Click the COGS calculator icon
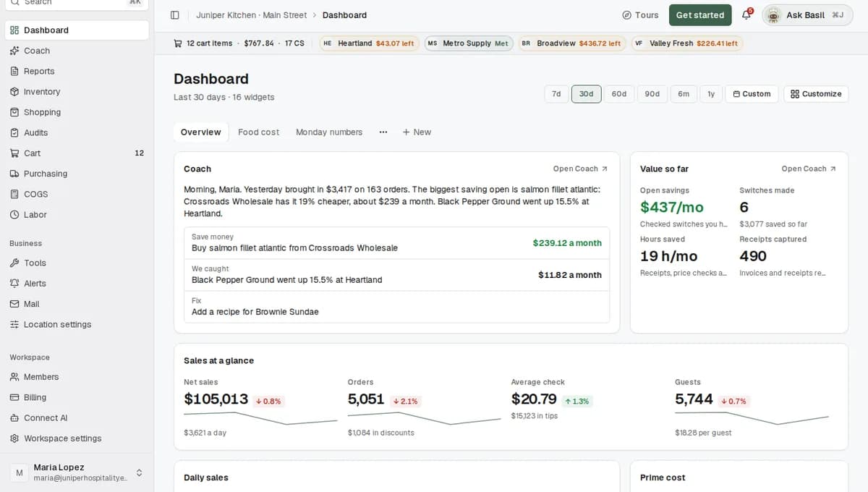The width and height of the screenshot is (868, 492). tap(14, 194)
